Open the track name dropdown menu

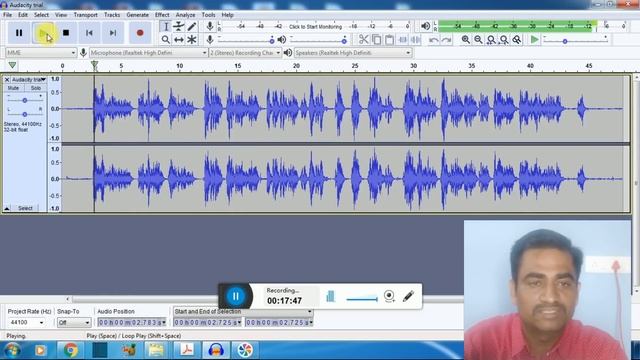(29, 80)
